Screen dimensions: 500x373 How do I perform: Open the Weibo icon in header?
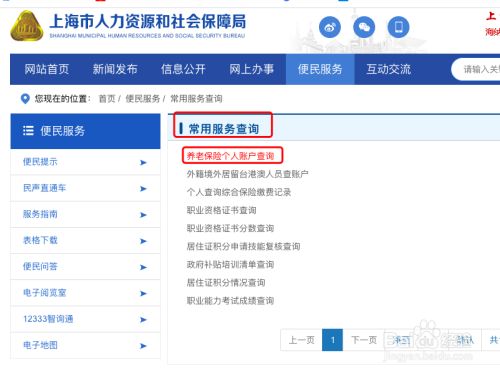tap(330, 27)
